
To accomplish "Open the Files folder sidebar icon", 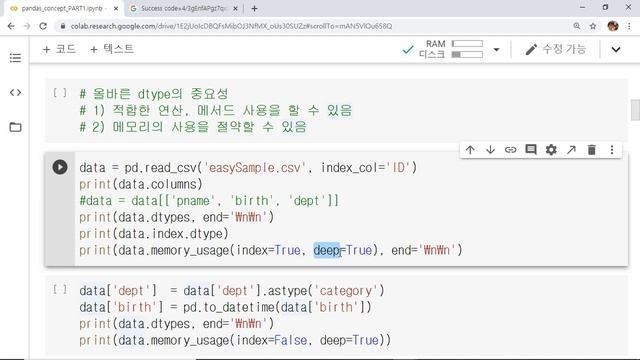I will pos(15,127).
